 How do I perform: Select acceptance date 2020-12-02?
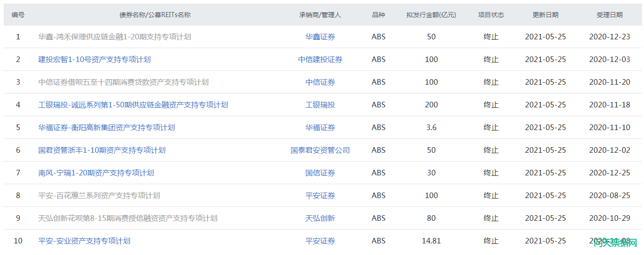(x=610, y=150)
